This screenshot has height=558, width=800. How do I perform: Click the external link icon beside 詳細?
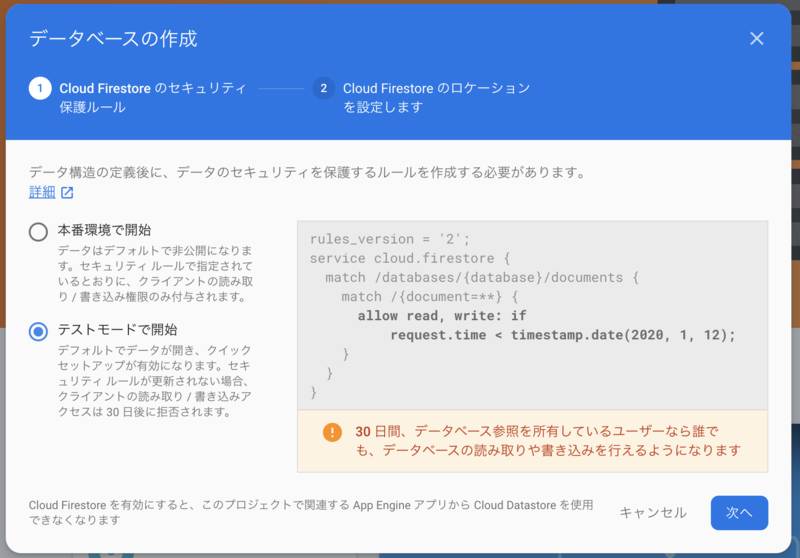click(x=67, y=193)
